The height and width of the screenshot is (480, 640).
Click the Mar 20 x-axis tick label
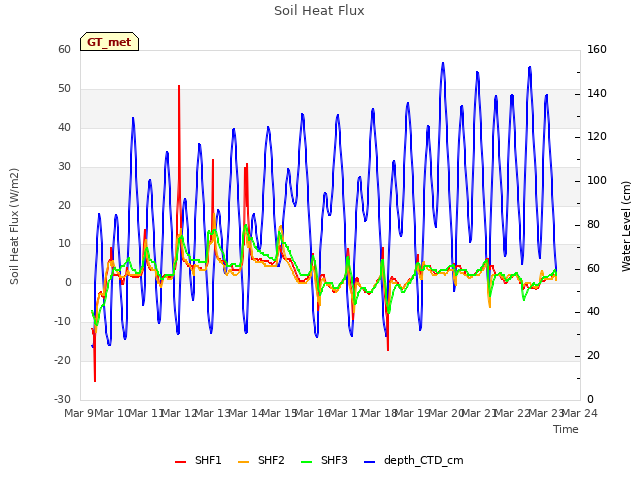coord(447,413)
